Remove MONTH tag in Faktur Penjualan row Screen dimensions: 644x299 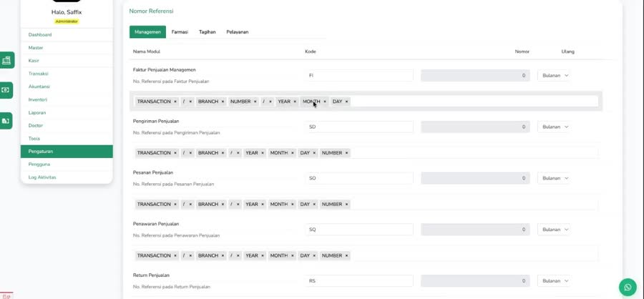(325, 102)
